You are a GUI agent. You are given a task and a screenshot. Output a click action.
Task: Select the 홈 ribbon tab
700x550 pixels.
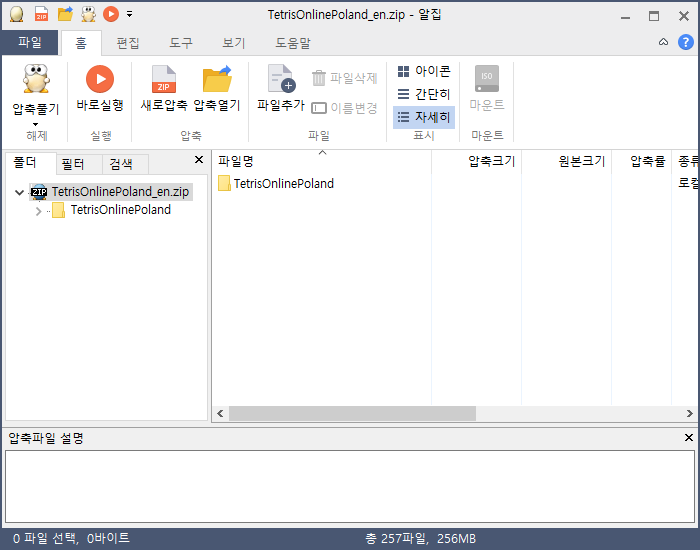coord(81,43)
